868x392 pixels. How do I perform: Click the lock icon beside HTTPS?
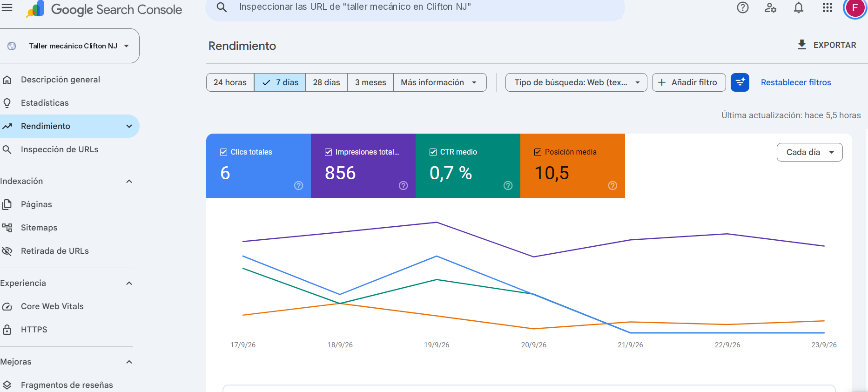click(x=7, y=330)
